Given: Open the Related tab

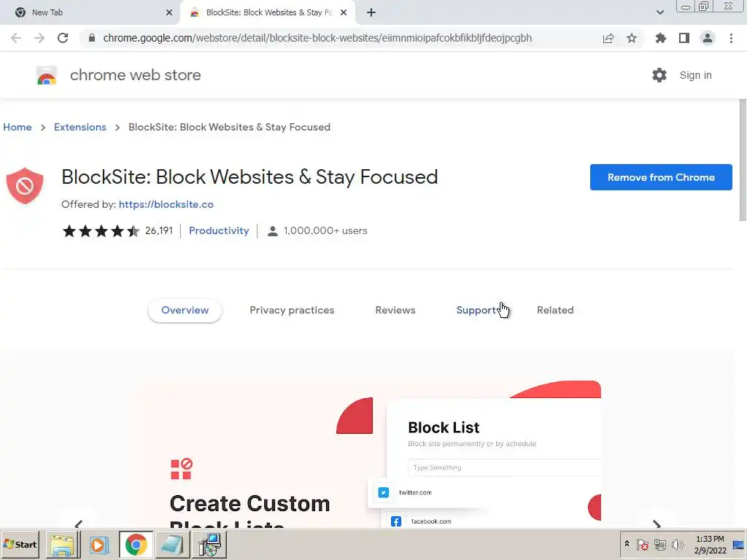Looking at the screenshot, I should click(x=555, y=310).
